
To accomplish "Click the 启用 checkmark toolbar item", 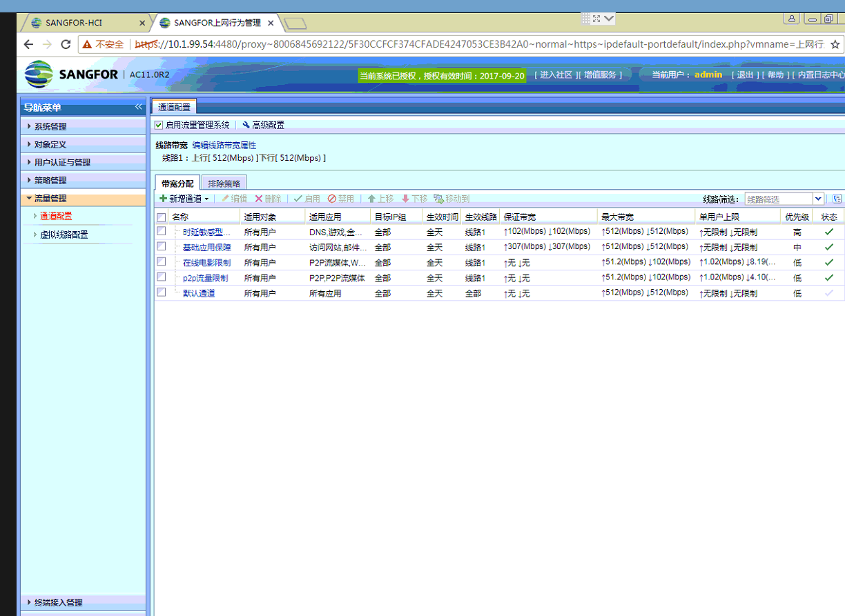I will pyautogui.click(x=307, y=199).
